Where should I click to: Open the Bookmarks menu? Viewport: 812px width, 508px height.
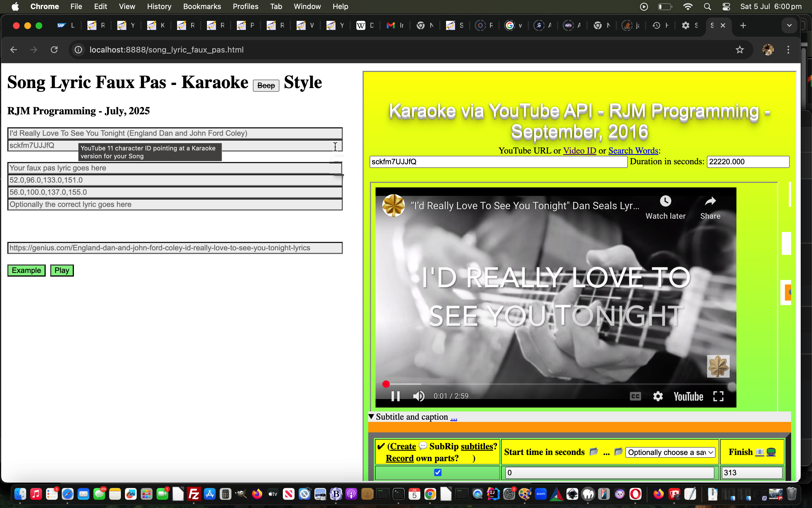pyautogui.click(x=202, y=6)
